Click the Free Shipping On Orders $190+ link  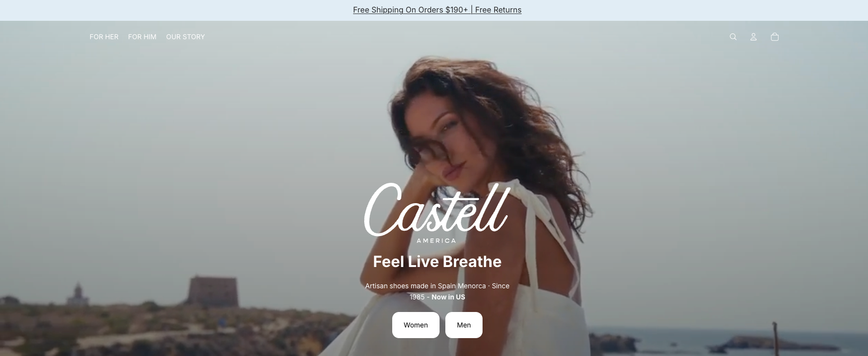(410, 10)
